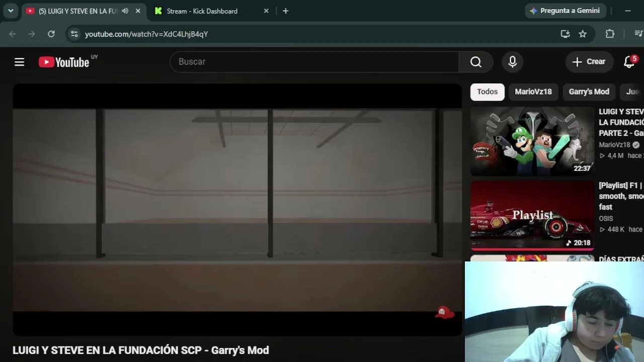
Task: Open the F1 Playlist video thumbnail
Action: pos(532,215)
